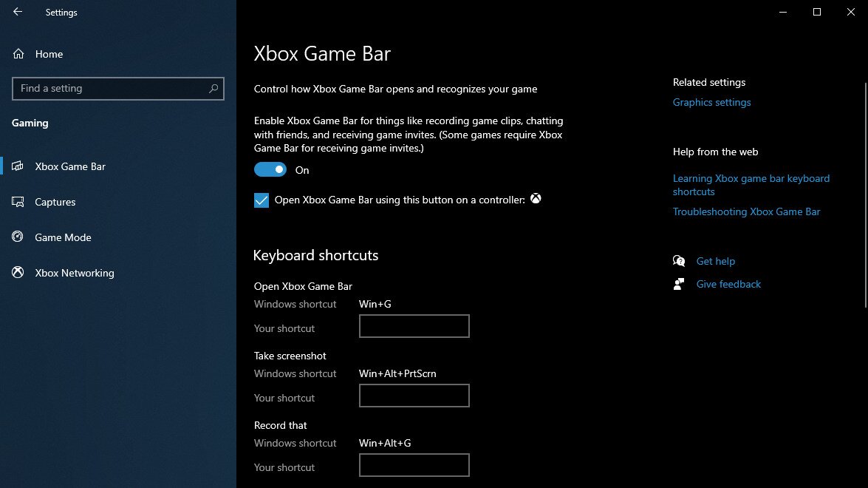Click the Xbox Game Bar sidebar icon

[x=18, y=166]
